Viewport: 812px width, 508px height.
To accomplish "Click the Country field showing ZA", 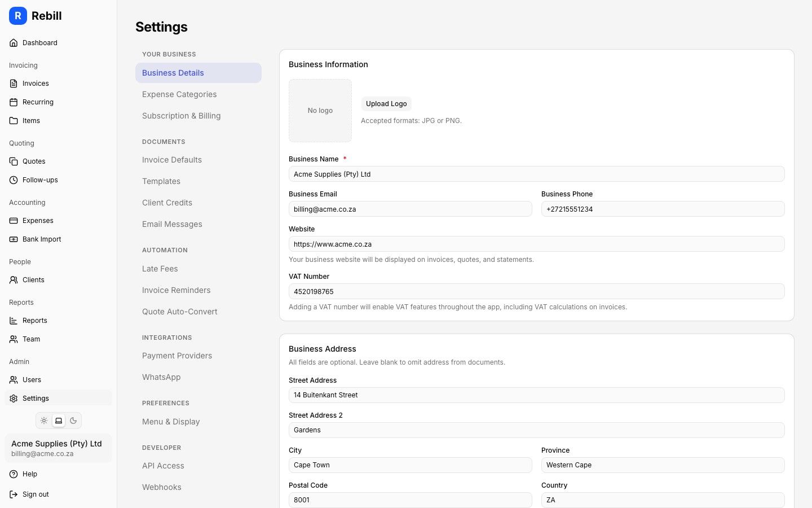I will click(663, 500).
